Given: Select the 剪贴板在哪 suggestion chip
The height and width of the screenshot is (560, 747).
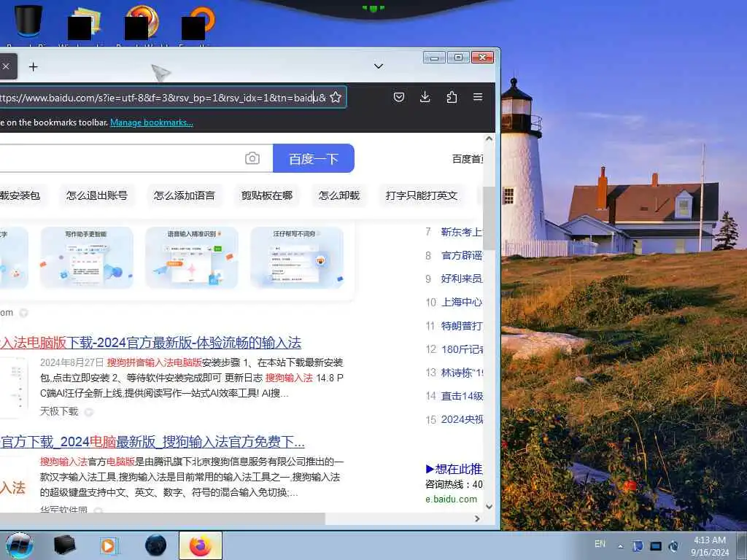Looking at the screenshot, I should point(267,195).
